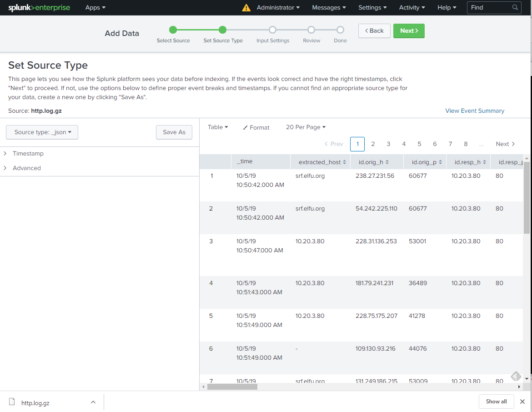
Task: Open the Apps menu
Action: pyautogui.click(x=95, y=8)
